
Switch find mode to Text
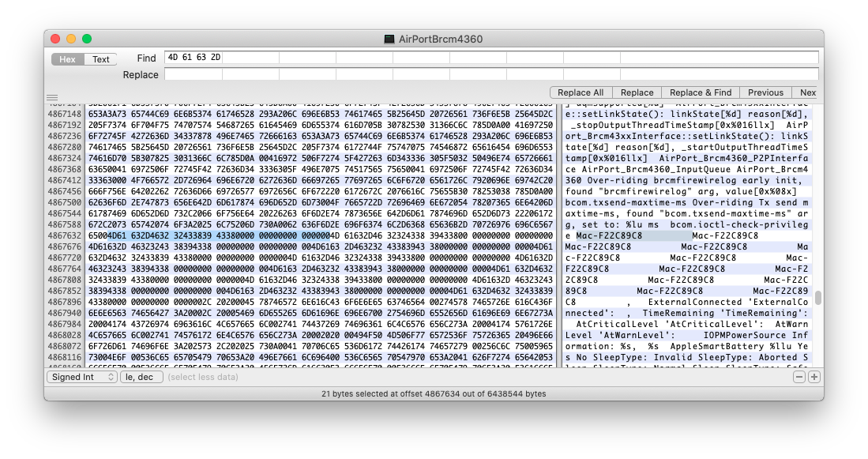click(x=100, y=59)
